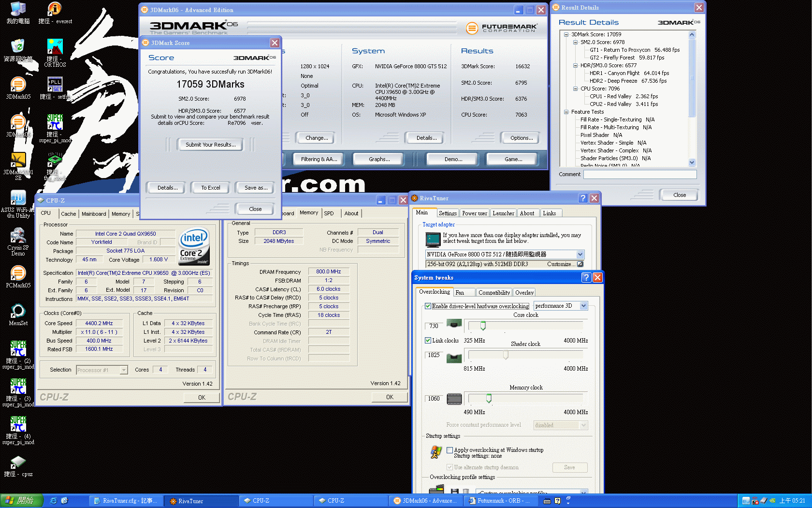Viewport: 812px width, 508px height.
Task: Click the Intel Core 2 Extreme logo in CPU-Z
Action: click(x=194, y=246)
